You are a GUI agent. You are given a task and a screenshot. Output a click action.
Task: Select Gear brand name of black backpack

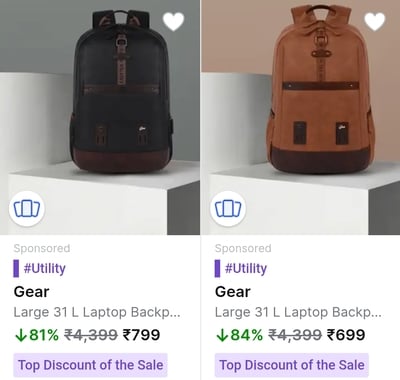click(32, 292)
